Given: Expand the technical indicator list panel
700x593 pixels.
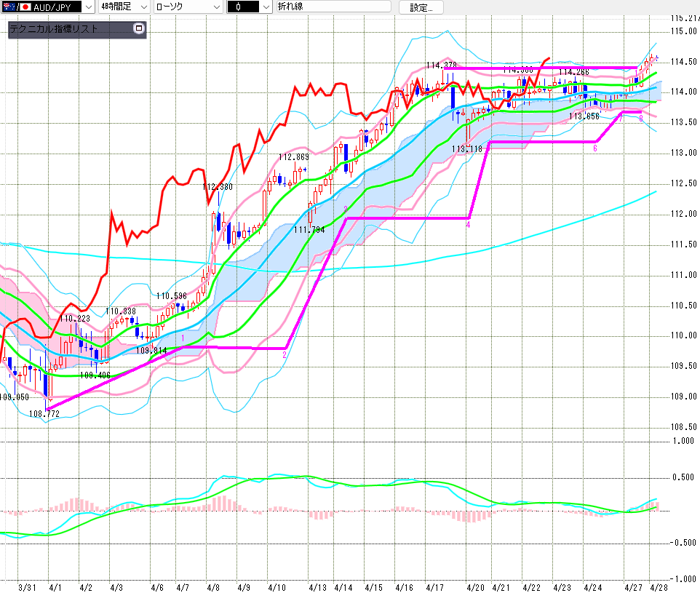Looking at the screenshot, I should click(x=140, y=29).
